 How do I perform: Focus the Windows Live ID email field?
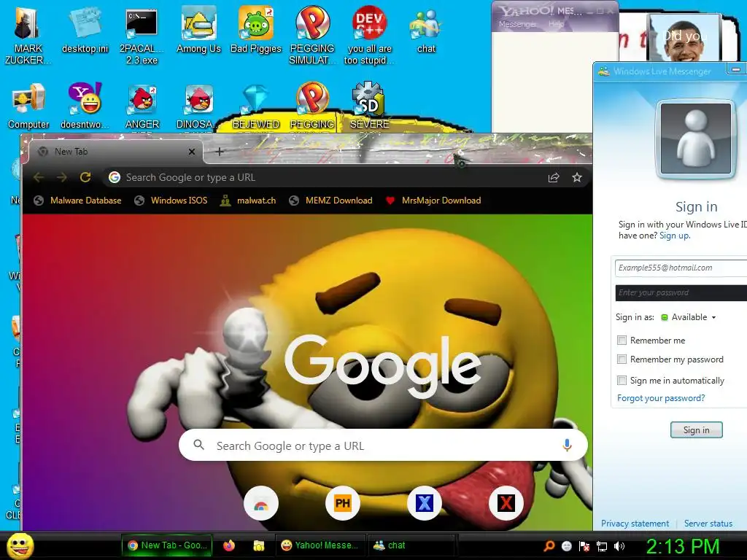pos(681,268)
